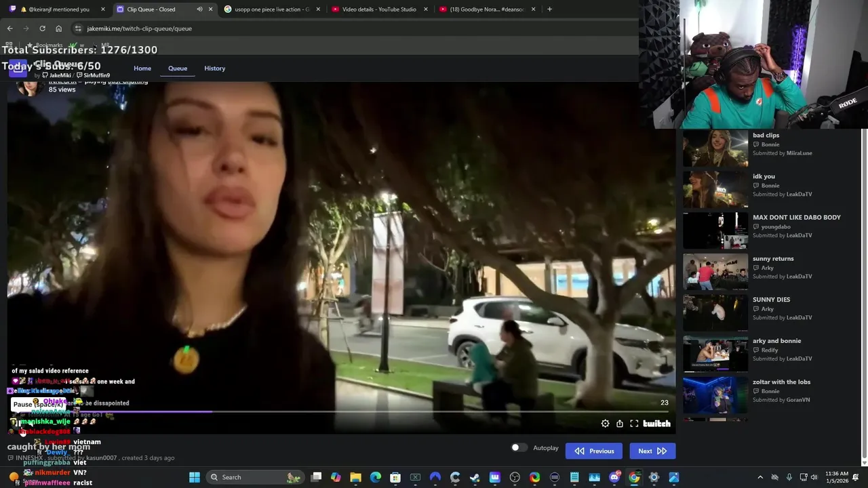This screenshot has height=488, width=868.
Task: Close the Video details YouTube Studio tab
Action: 426,9
